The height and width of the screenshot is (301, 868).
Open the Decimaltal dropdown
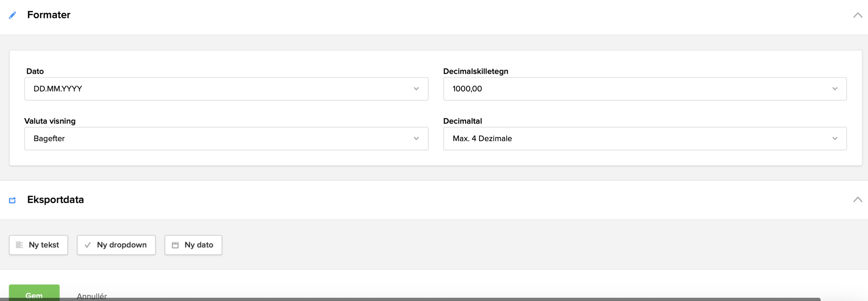coord(644,139)
